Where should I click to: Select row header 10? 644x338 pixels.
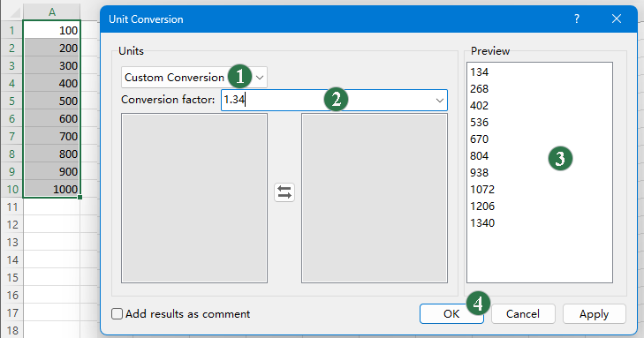click(11, 189)
